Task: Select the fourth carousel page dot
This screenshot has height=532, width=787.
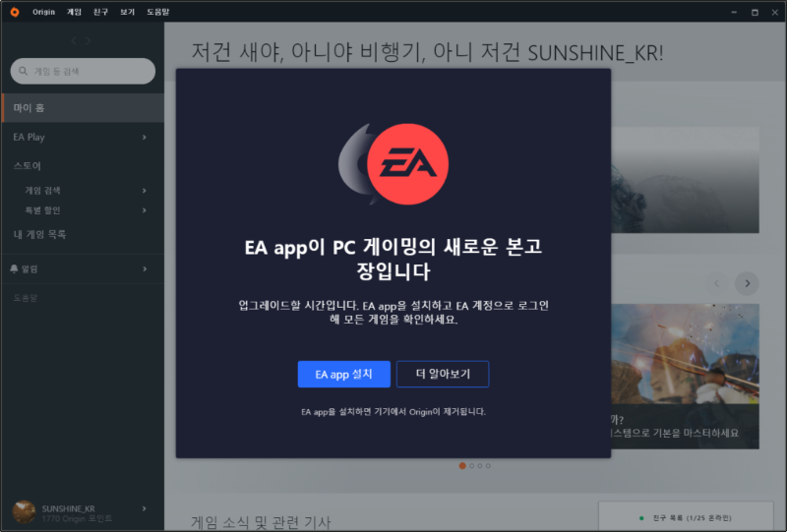Action: pyautogui.click(x=488, y=466)
